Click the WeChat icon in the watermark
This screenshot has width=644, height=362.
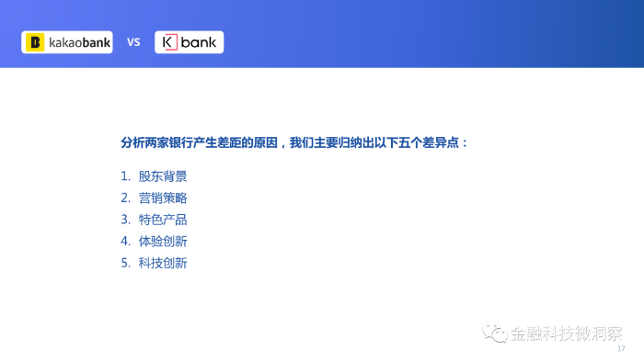[x=495, y=333]
